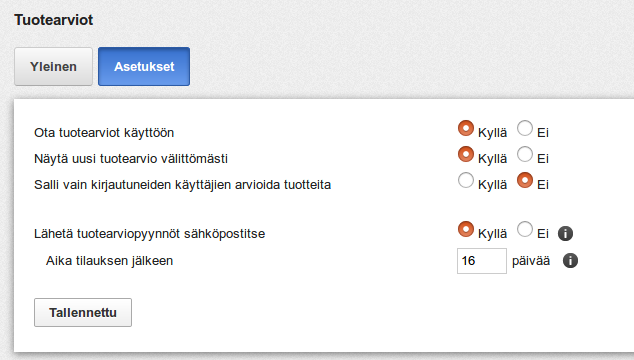Viewport: 634px width, 360px height.
Task: Click the Aika tilauksen jälkeen label
Action: click(x=109, y=261)
